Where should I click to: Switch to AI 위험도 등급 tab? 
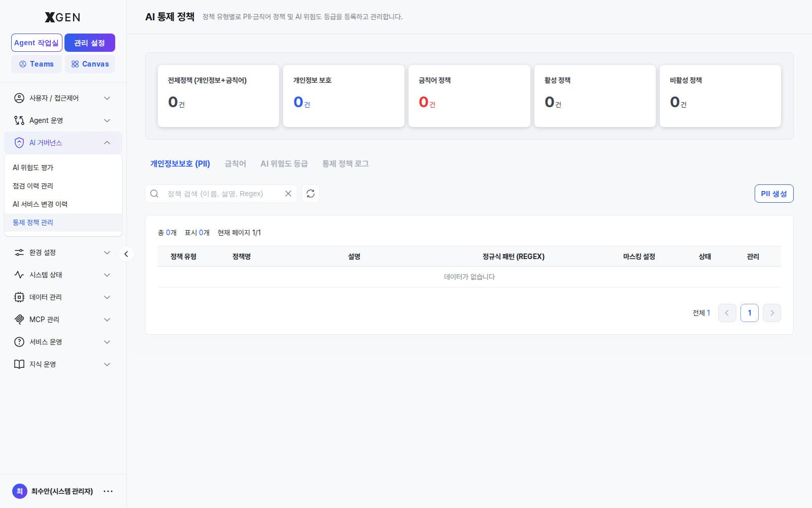284,164
